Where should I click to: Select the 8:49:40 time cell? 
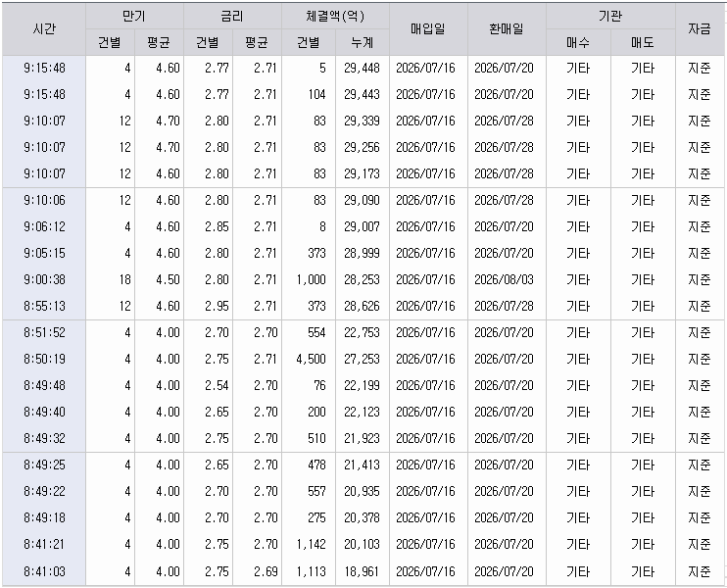[x=44, y=412]
